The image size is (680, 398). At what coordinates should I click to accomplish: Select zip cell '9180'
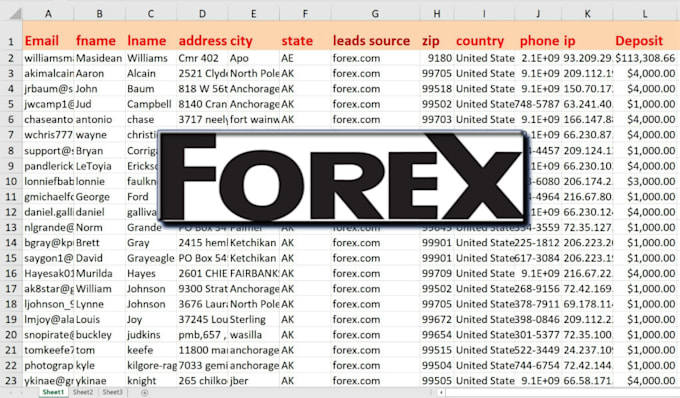pos(437,58)
